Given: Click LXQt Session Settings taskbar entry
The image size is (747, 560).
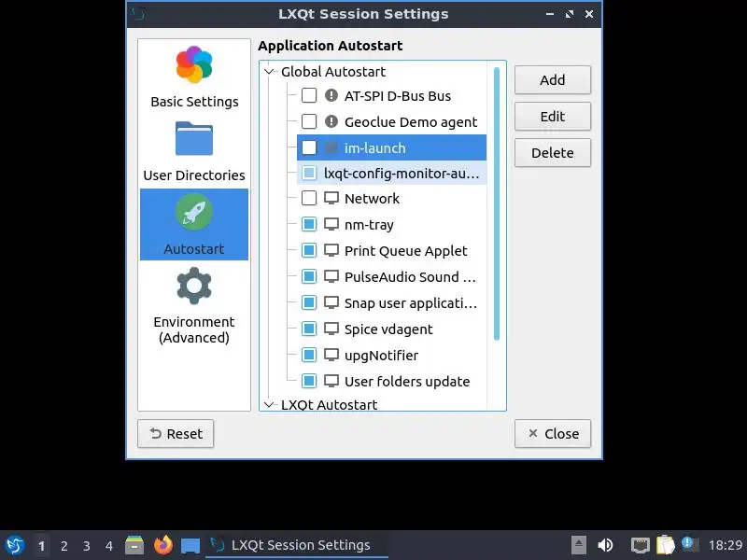Looking at the screenshot, I should click(x=297, y=545).
